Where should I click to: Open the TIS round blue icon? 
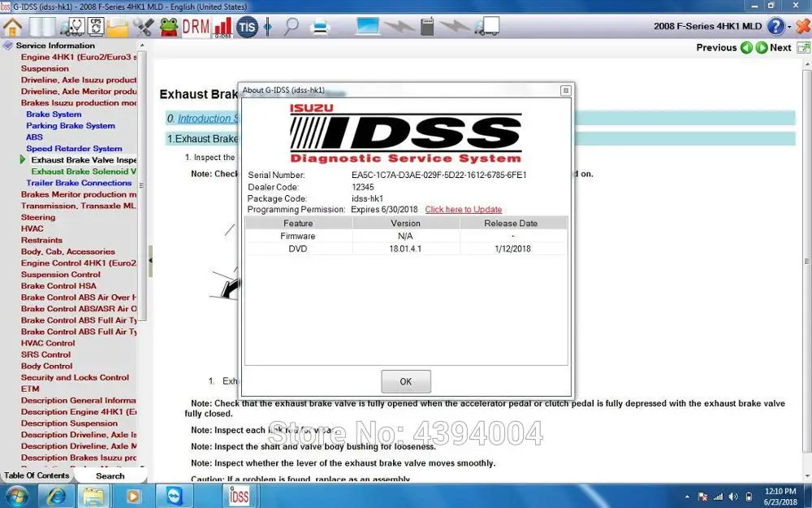[247, 27]
